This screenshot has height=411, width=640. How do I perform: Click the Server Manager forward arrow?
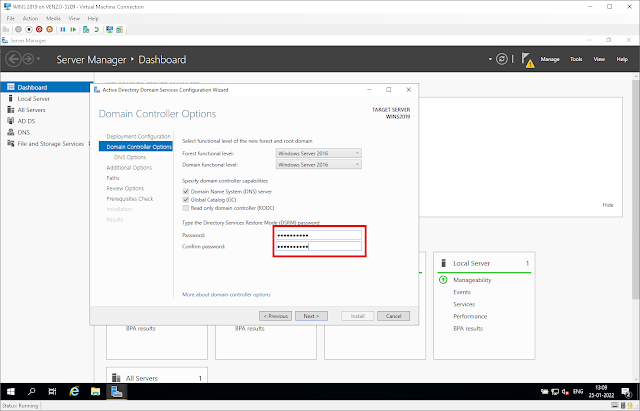pos(28,59)
